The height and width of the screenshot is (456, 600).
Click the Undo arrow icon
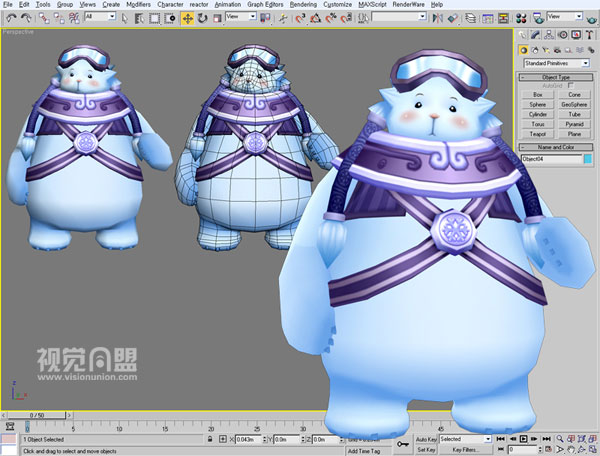[12, 17]
